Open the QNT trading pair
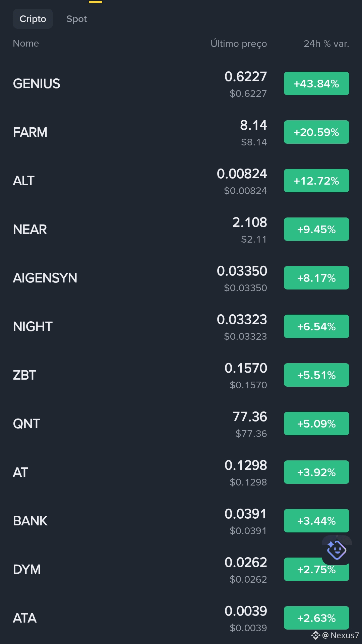The image size is (362, 644). (181, 424)
